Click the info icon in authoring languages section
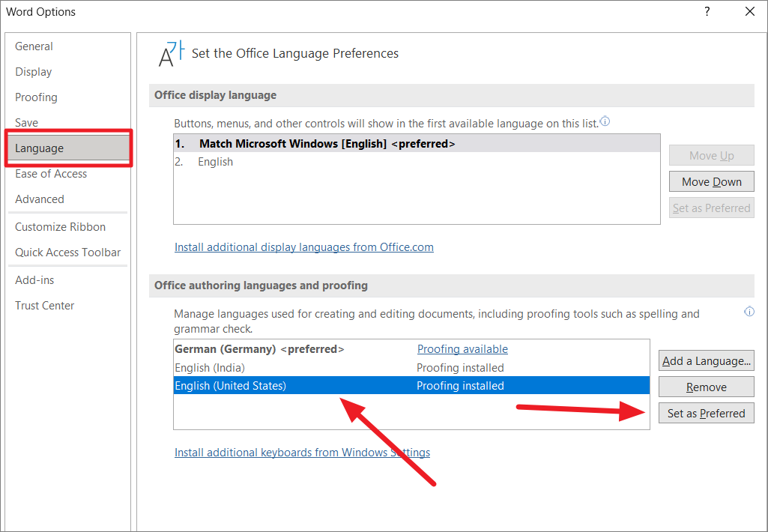 749,311
